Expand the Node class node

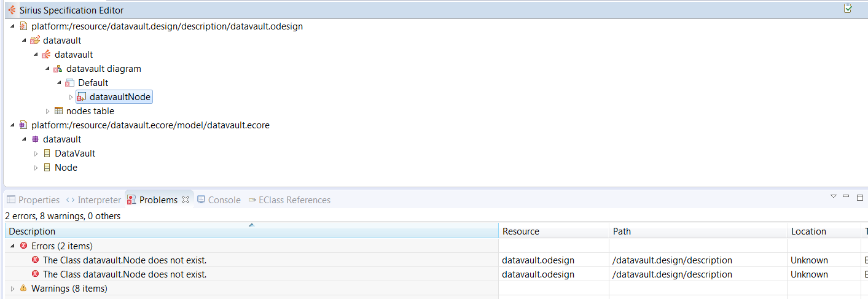coord(36,168)
